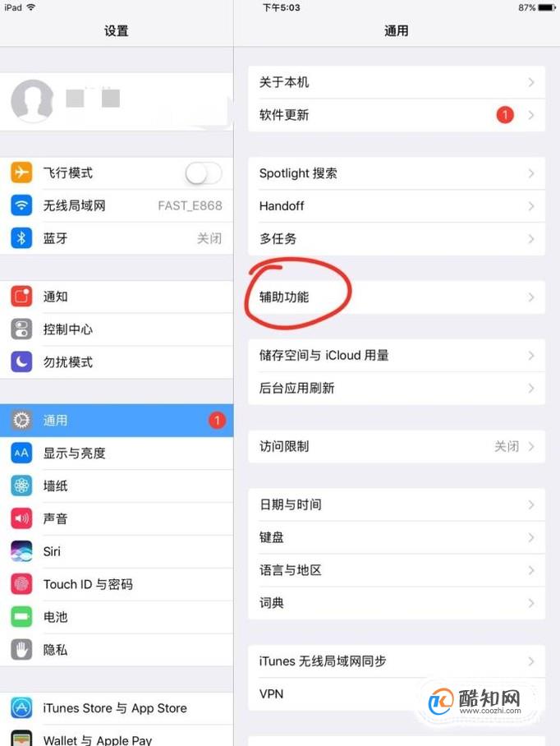Expand 键盘 keyboard row chevron
560x746 pixels.
pyautogui.click(x=531, y=537)
